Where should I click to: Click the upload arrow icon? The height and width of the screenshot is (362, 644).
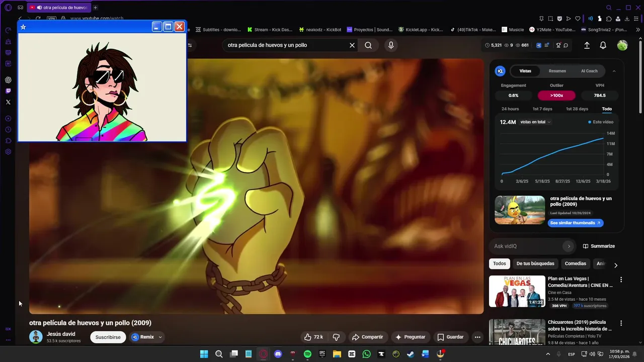pos(587,45)
